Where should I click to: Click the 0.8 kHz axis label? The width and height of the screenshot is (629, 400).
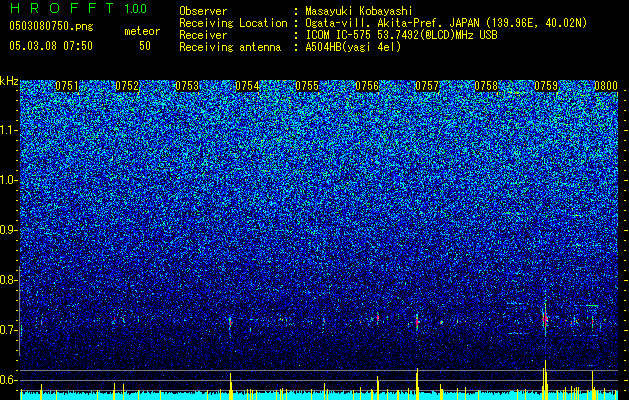[x=9, y=280]
